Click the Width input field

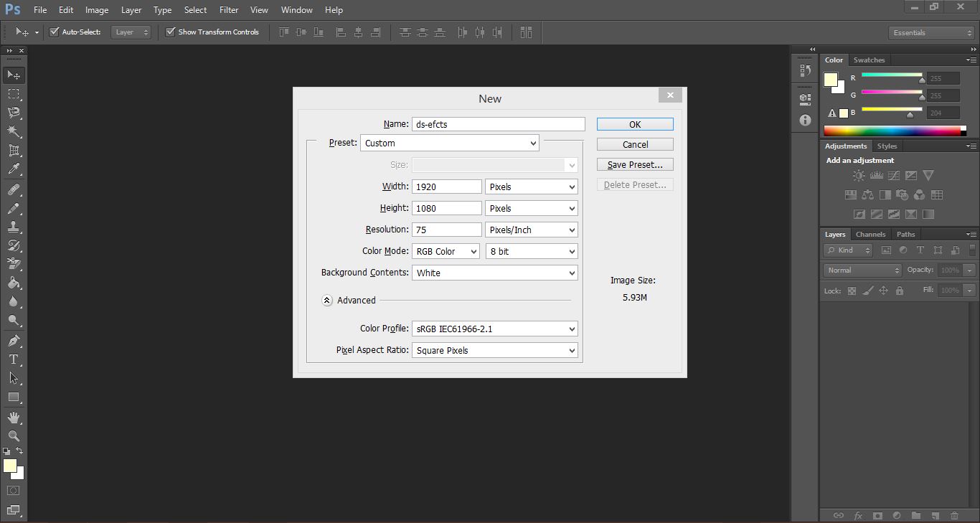[x=446, y=187]
